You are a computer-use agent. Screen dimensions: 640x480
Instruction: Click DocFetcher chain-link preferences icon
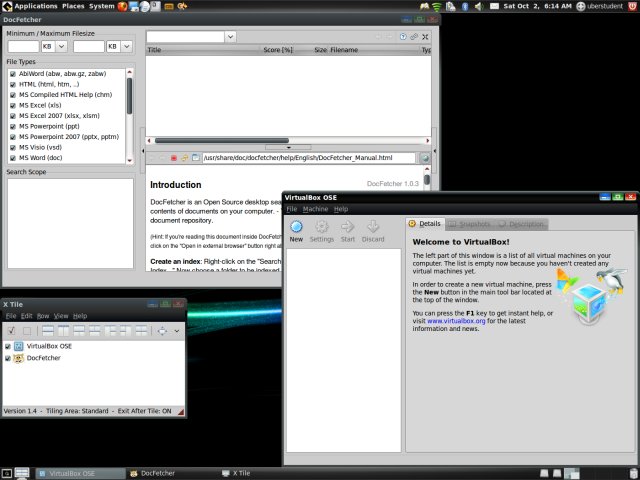(x=414, y=37)
